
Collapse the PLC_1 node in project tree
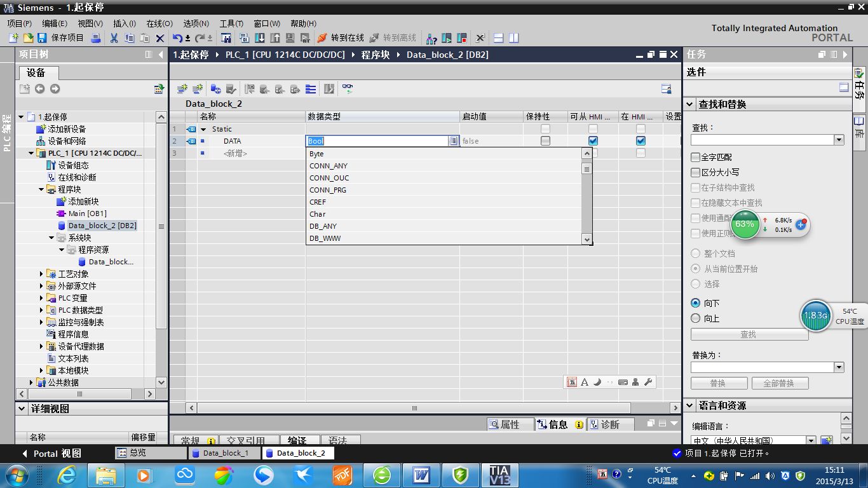pos(31,153)
